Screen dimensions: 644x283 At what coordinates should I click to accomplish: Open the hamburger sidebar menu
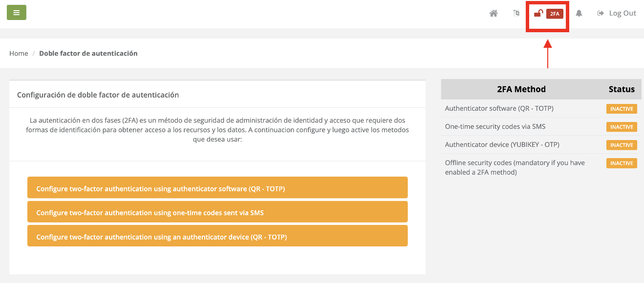[x=17, y=13]
